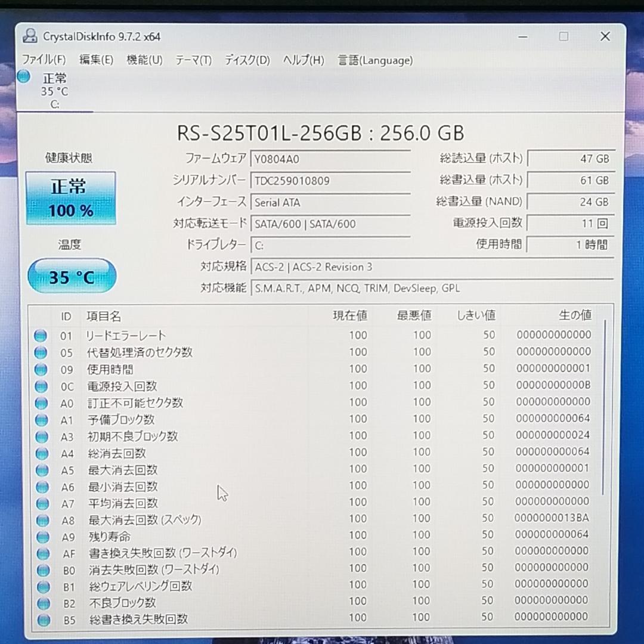
Task: Open the ファイル menu
Action: coord(44,60)
